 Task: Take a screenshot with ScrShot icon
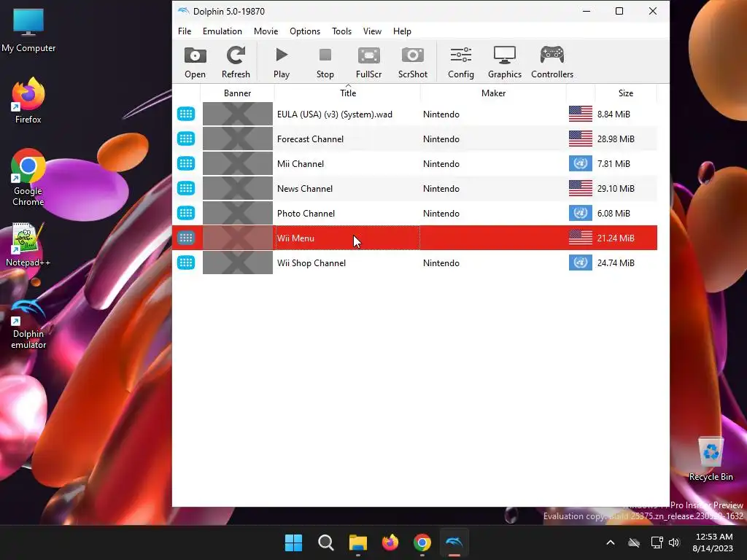[413, 62]
